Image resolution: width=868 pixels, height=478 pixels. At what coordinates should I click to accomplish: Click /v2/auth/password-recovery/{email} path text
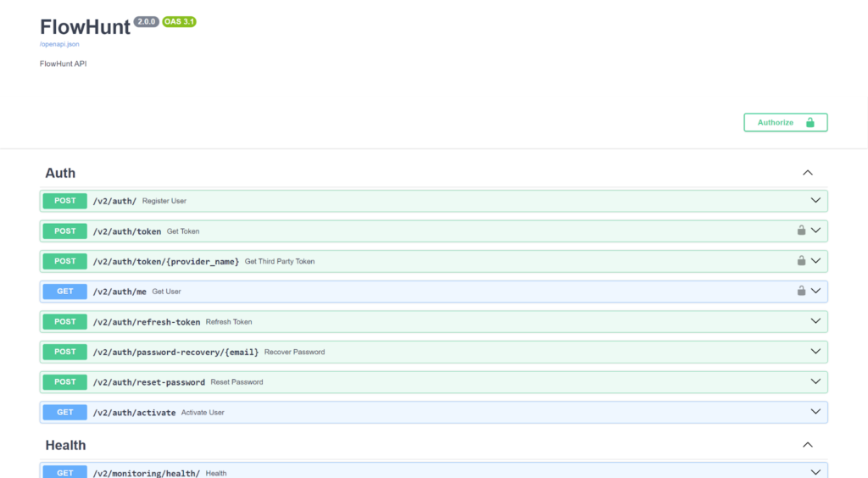pos(175,352)
